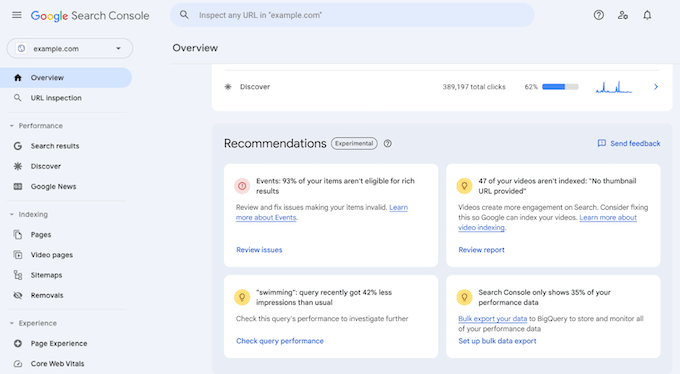The height and width of the screenshot is (374, 680).
Task: Click the lightbulb icon on performance data card
Action: [x=464, y=297]
